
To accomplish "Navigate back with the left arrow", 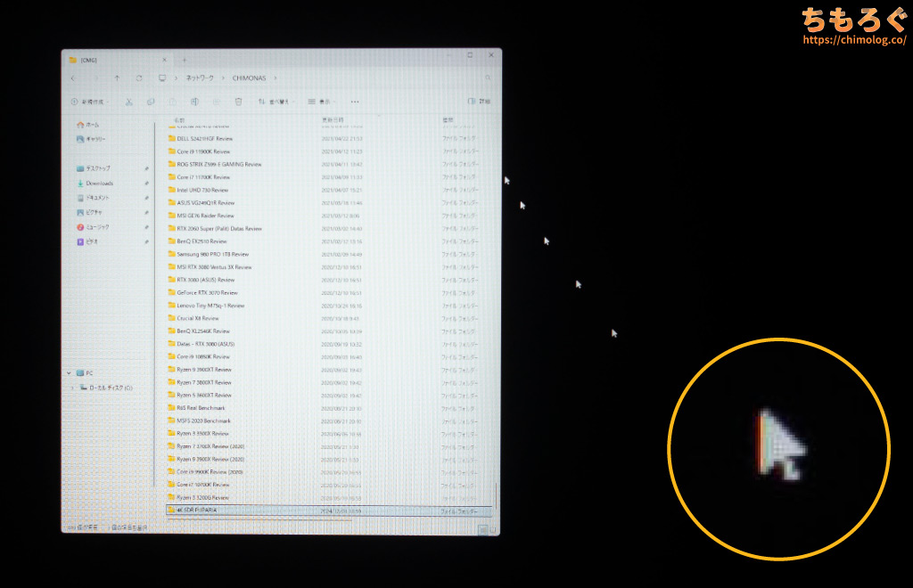I will (72, 78).
